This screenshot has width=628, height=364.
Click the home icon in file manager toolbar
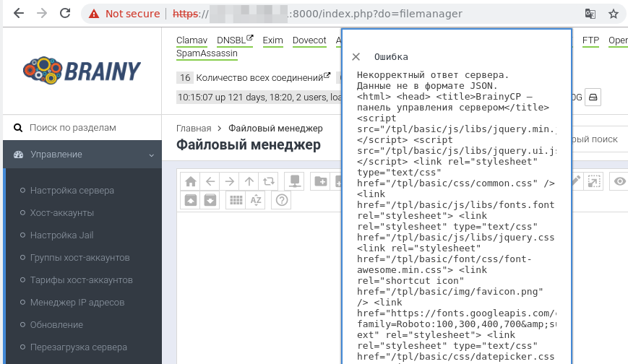point(190,182)
